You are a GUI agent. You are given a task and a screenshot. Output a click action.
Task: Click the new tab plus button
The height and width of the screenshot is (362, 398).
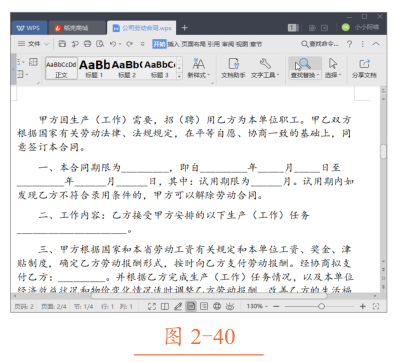point(185,28)
